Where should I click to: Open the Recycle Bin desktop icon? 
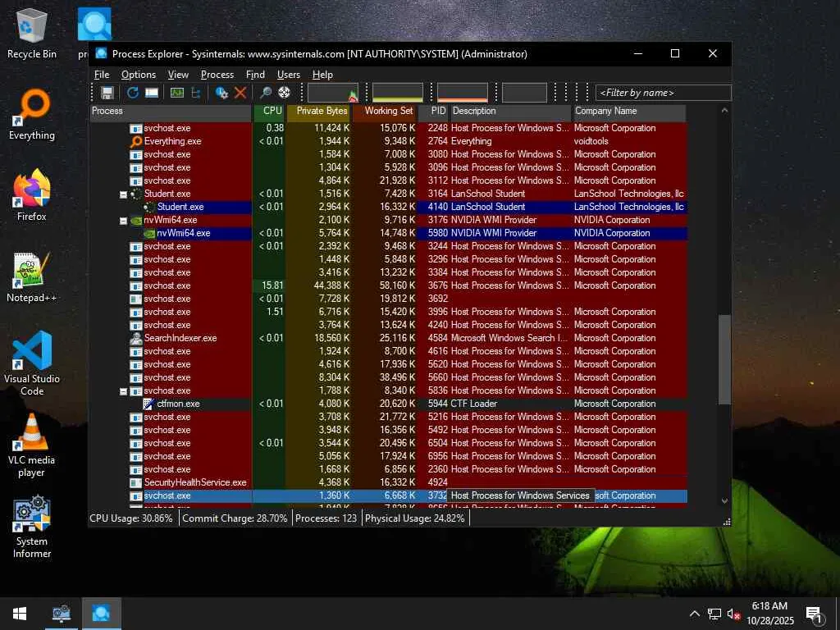[x=32, y=34]
